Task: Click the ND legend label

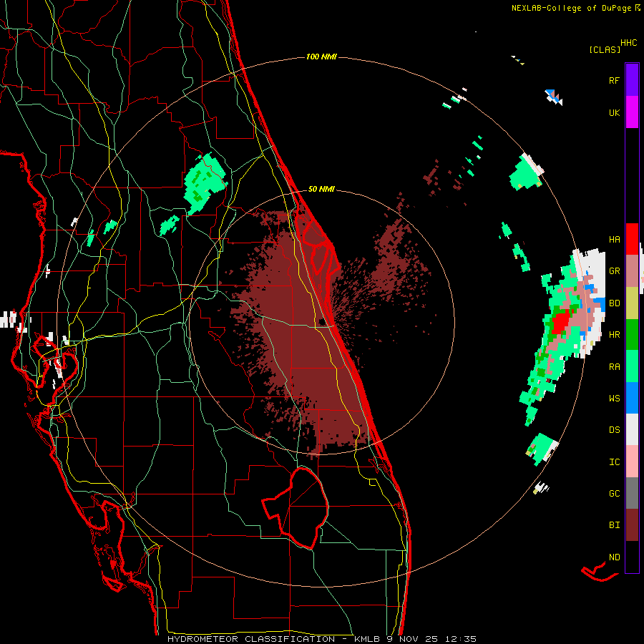Action: [x=614, y=557]
